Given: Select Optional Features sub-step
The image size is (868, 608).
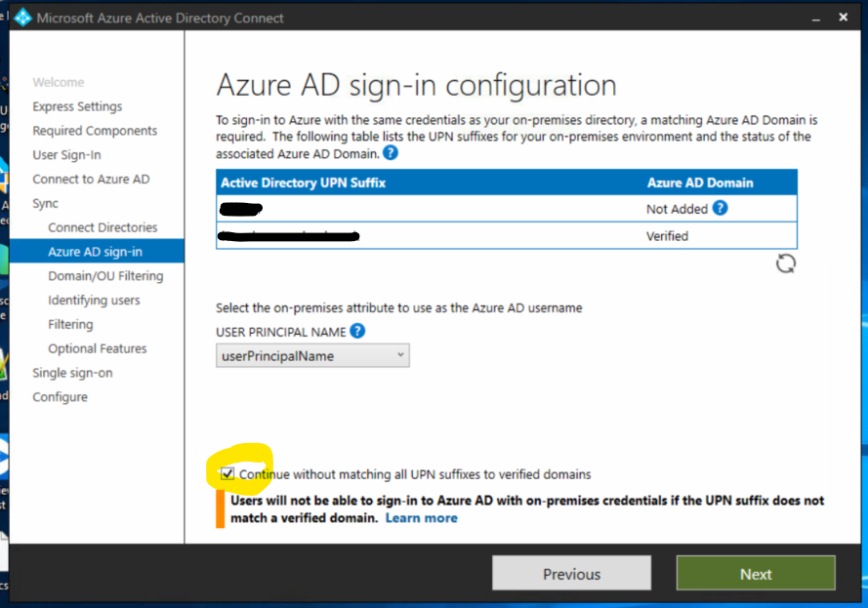Looking at the screenshot, I should click(98, 348).
